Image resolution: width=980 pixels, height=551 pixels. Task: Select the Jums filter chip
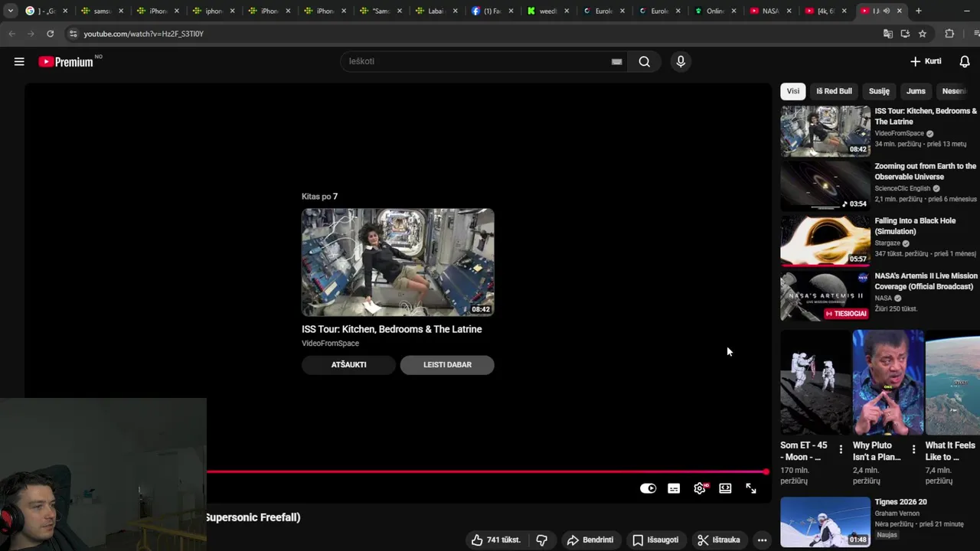[916, 91]
